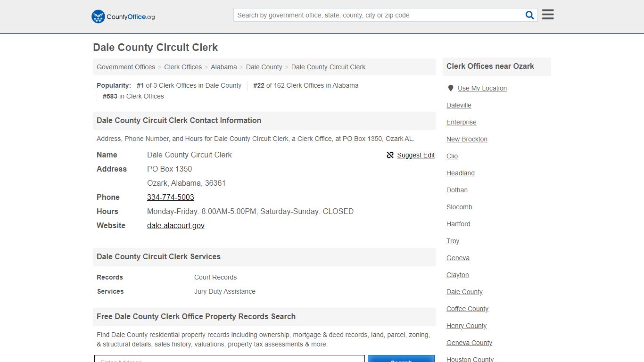Open Geneva clerk offices
The image size is (644, 362).
458,258
